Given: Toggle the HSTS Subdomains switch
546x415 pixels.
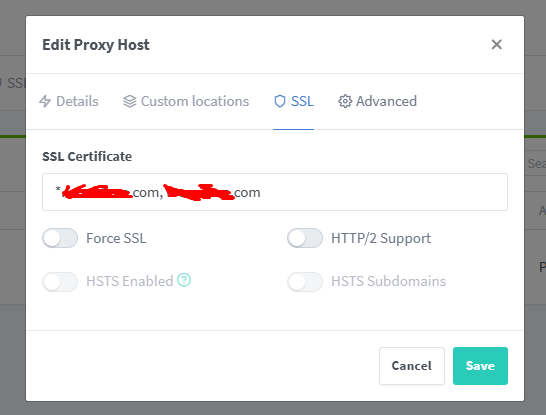Looking at the screenshot, I should pyautogui.click(x=305, y=282).
